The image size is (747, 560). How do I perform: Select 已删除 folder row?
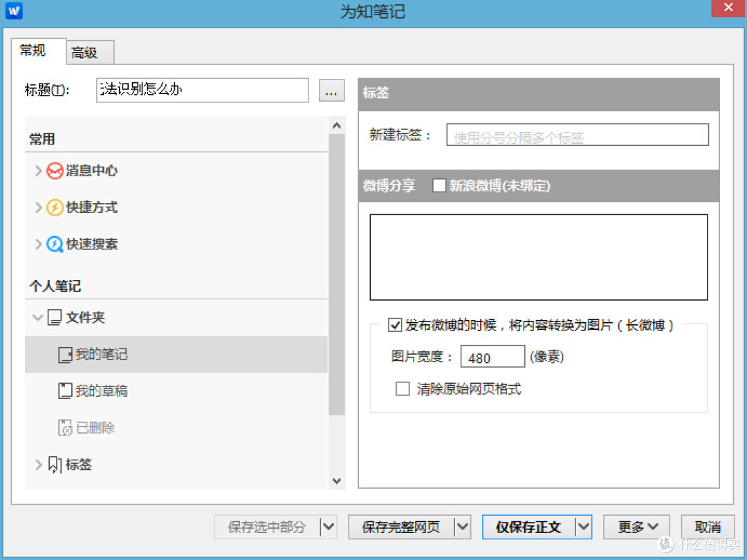[x=176, y=428]
